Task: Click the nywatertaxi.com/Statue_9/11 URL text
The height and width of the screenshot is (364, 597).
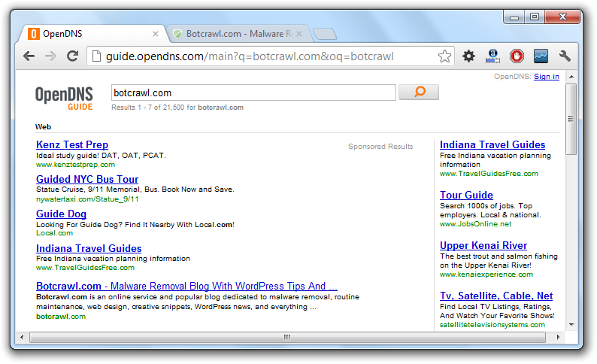Action: click(87, 199)
